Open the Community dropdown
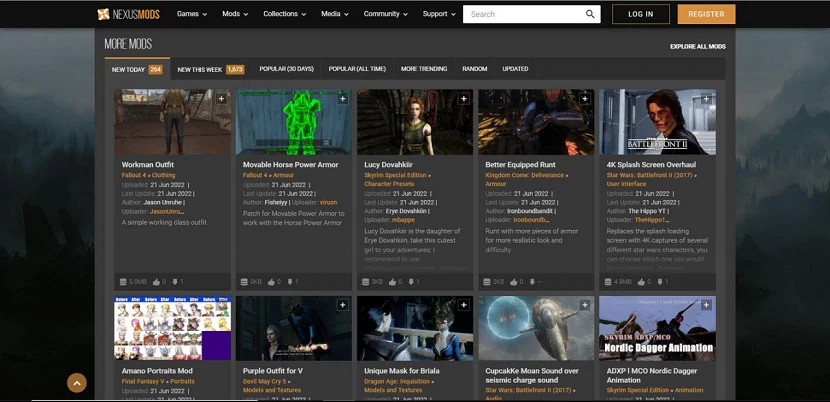The image size is (830, 402). pyautogui.click(x=385, y=14)
